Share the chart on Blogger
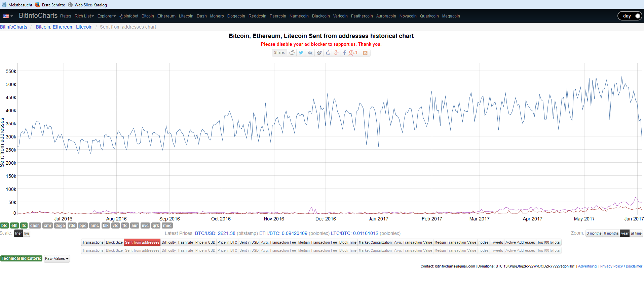 (x=365, y=53)
